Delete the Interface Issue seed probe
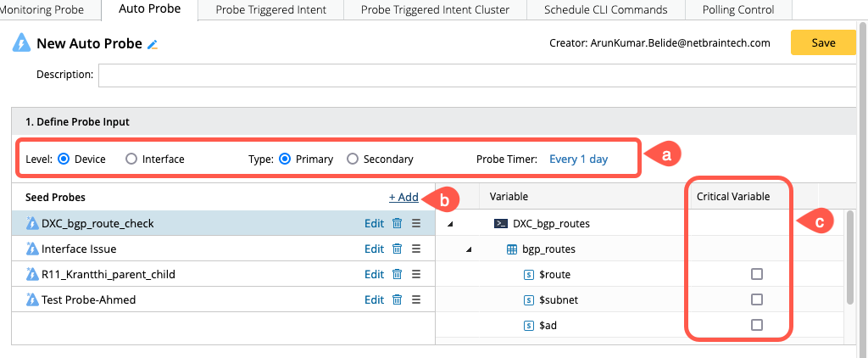The height and width of the screenshot is (358, 868). [397, 249]
